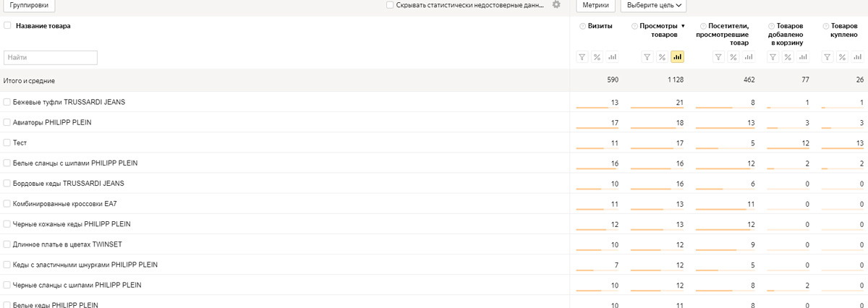Open the Выберите цель dropdown

pos(653,5)
